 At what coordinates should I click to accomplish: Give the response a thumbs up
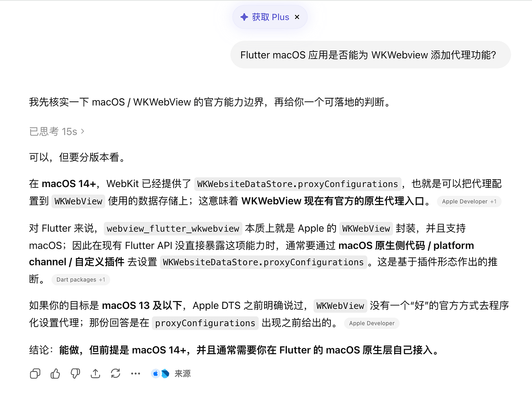[x=55, y=373]
